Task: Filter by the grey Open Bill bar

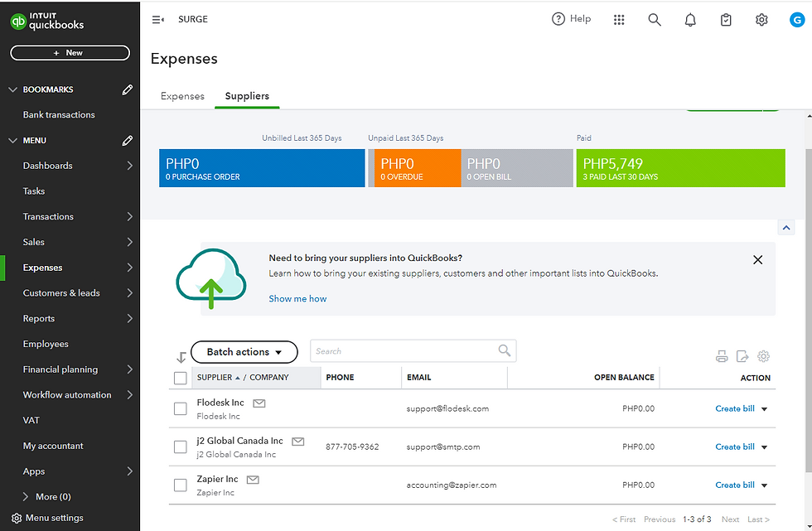Action: (517, 168)
